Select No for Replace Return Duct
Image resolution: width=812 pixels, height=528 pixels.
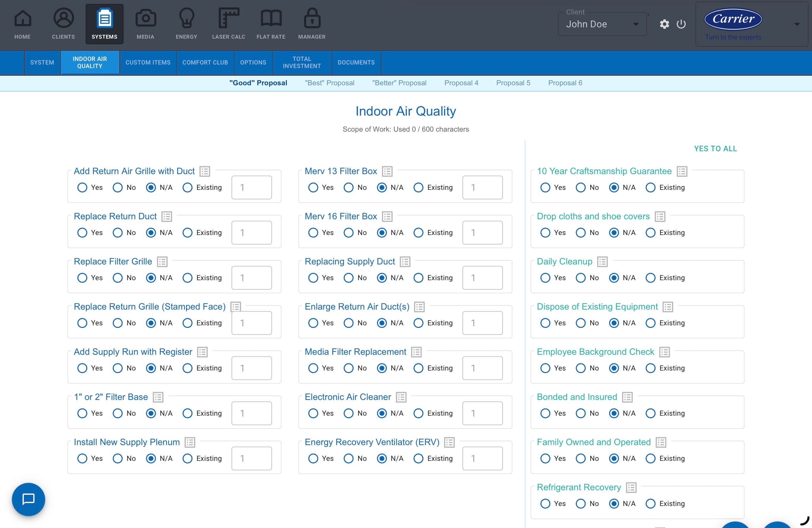pyautogui.click(x=118, y=233)
